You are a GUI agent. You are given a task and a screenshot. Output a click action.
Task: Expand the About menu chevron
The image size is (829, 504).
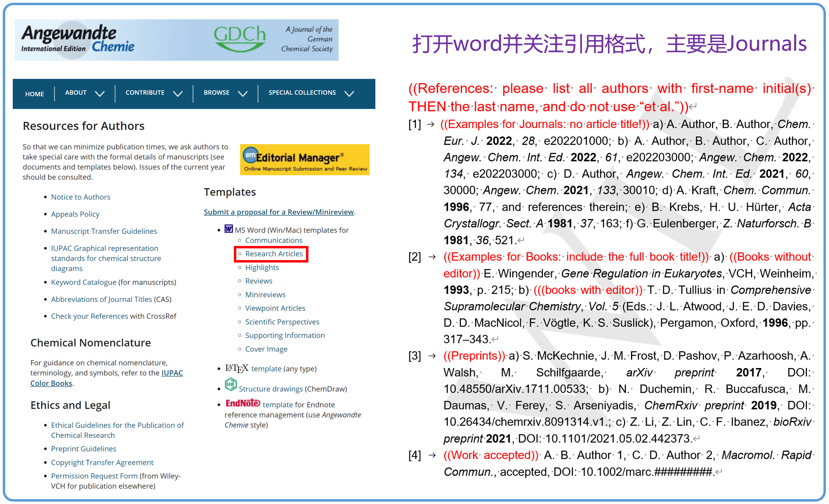[x=100, y=93]
